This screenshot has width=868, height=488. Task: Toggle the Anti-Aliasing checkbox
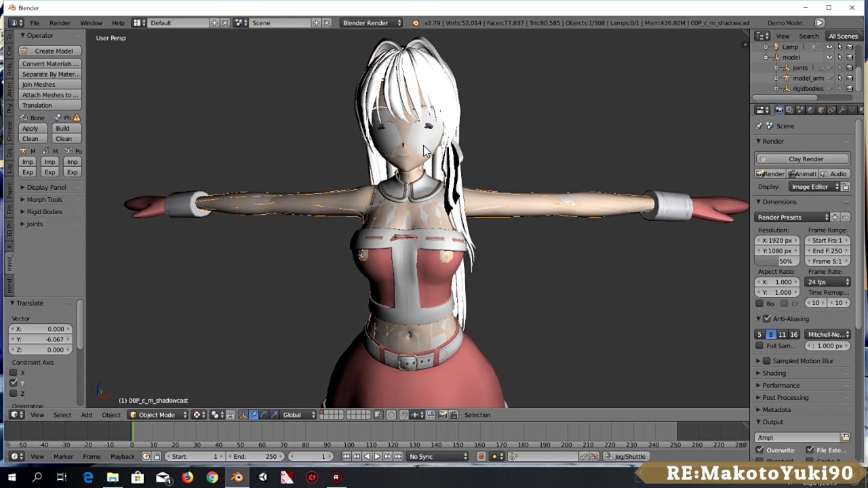point(767,319)
